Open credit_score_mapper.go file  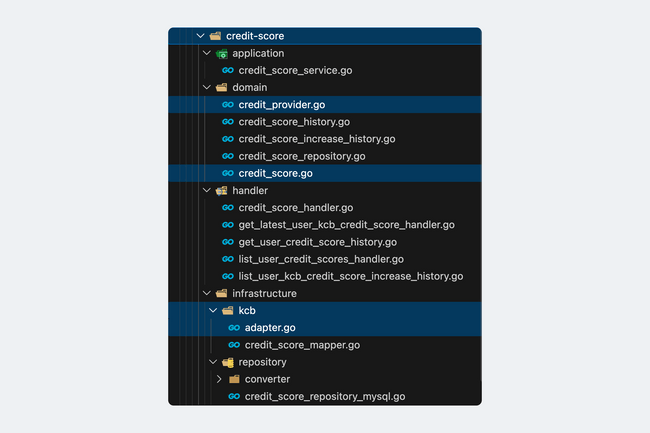click(302, 345)
